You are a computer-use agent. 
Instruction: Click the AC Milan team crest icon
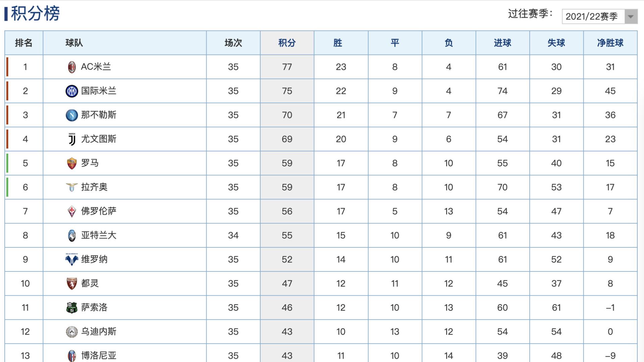(x=71, y=67)
